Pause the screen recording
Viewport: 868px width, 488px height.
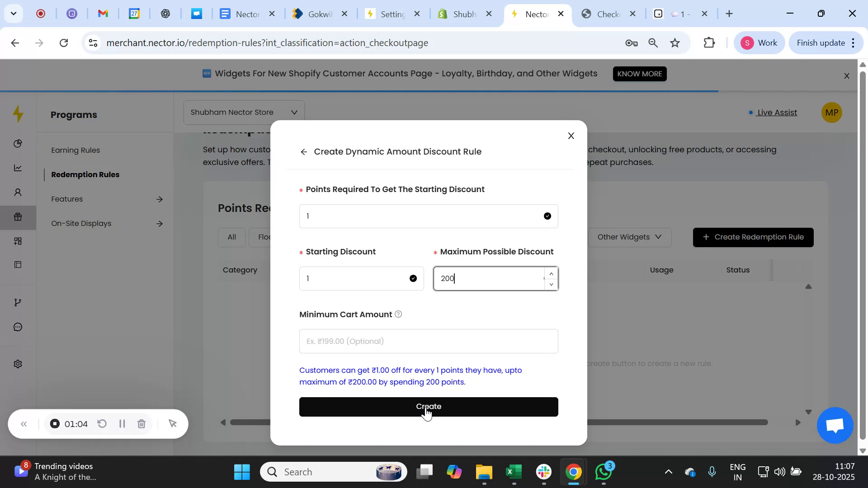[x=122, y=424]
